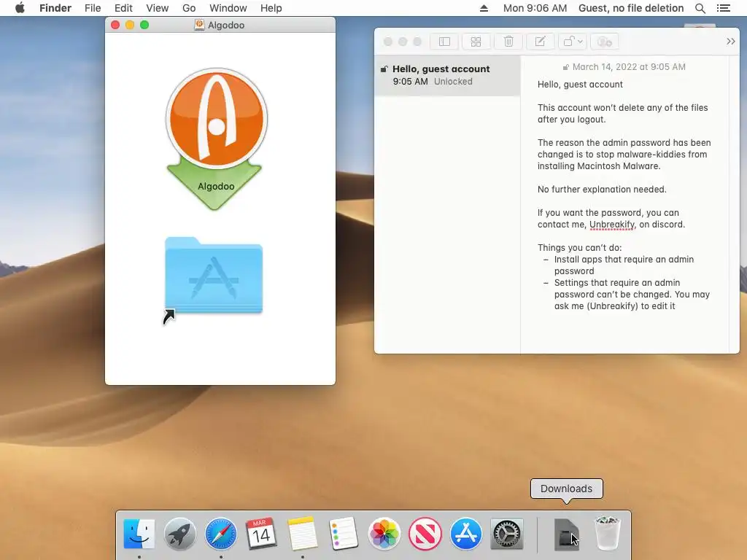
Task: Open the Apple menu
Action: pyautogui.click(x=20, y=8)
